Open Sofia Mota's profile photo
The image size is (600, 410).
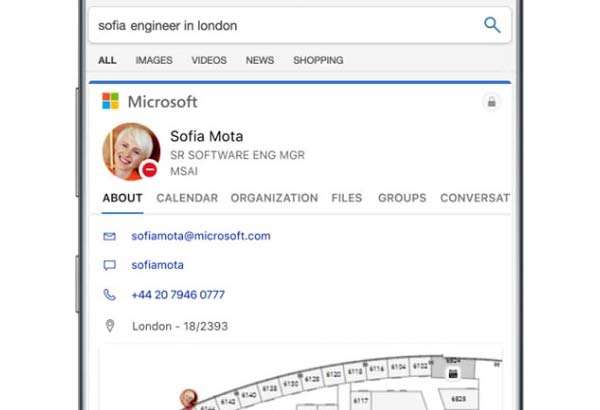(129, 151)
